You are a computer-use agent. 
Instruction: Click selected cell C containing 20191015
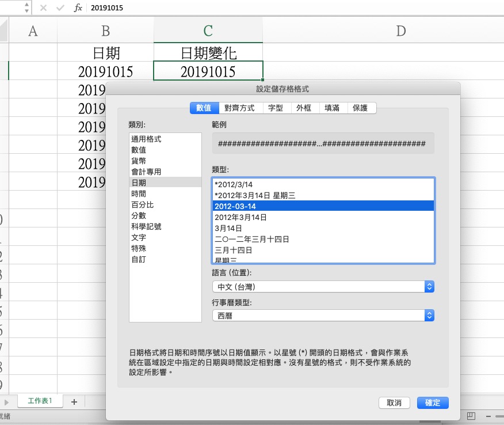(x=208, y=71)
